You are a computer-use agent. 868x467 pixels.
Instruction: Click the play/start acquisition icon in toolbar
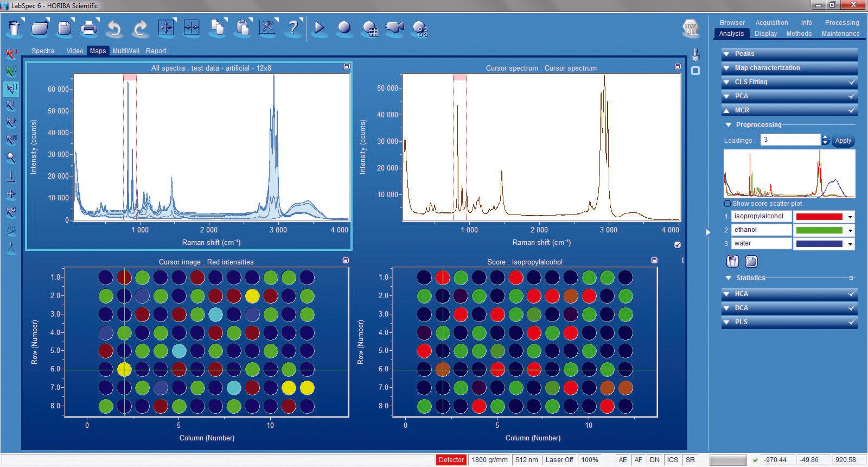[x=319, y=28]
